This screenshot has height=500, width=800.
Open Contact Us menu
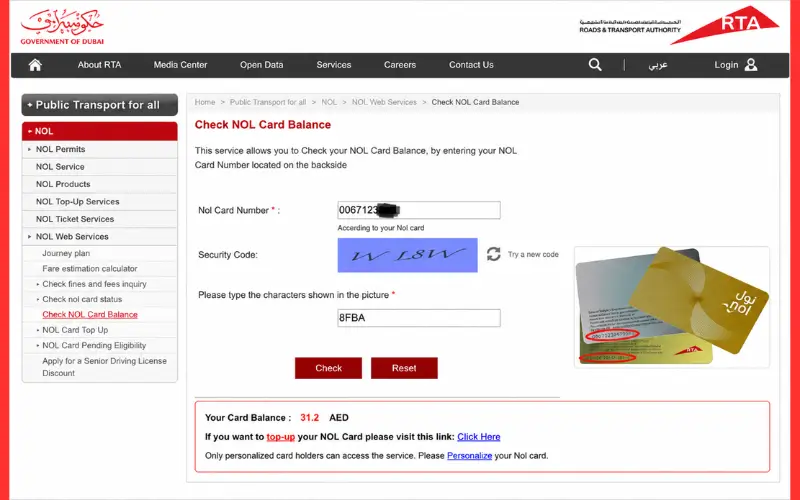coord(471,65)
